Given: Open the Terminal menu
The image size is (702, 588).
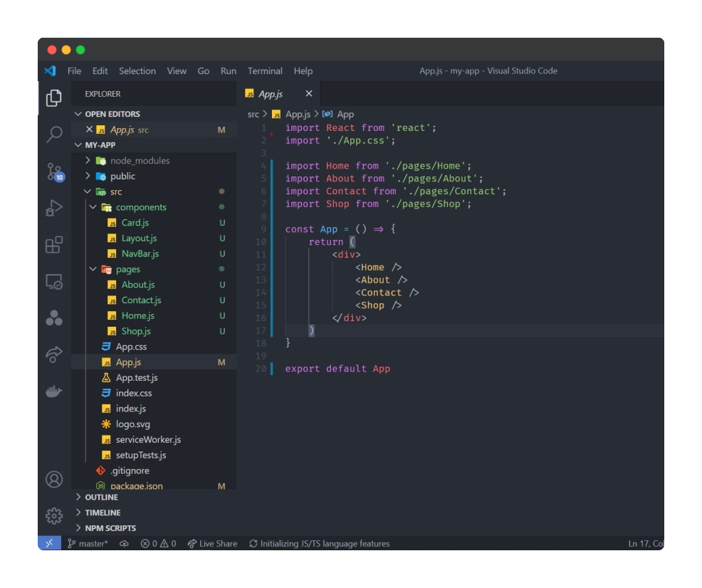Looking at the screenshot, I should click(265, 70).
